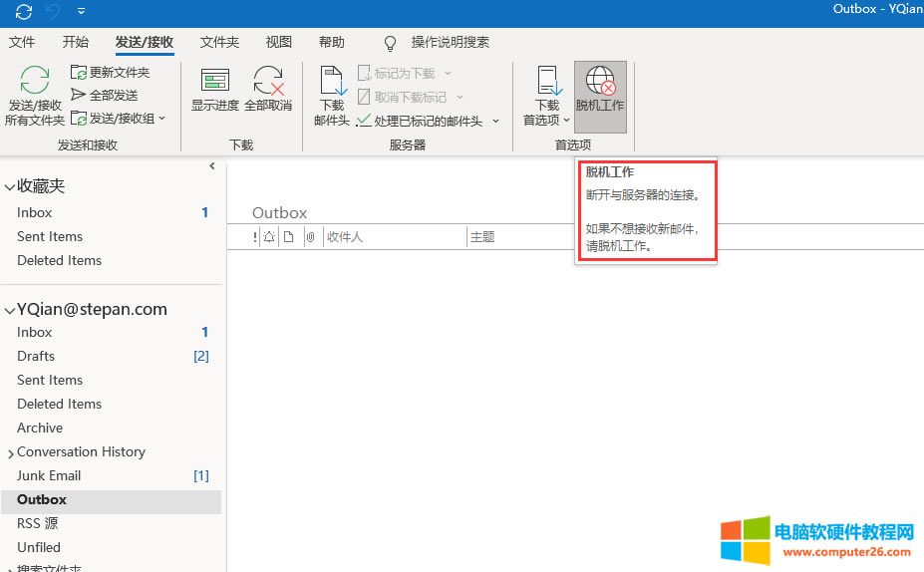Open the 标记为下载 dropdown arrow
Screen dimensions: 924x572
[448, 73]
